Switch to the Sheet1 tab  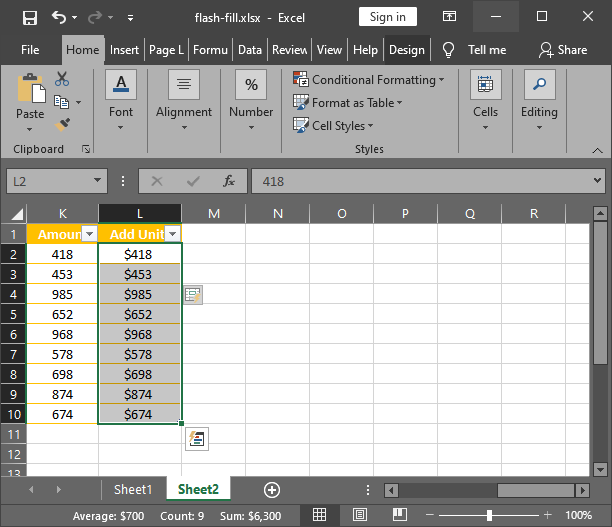click(x=133, y=490)
